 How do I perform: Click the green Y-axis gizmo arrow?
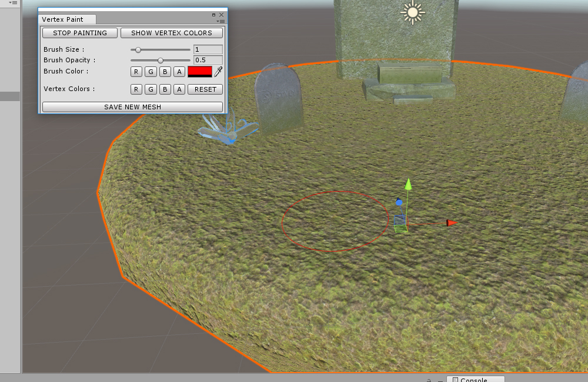pyautogui.click(x=409, y=184)
